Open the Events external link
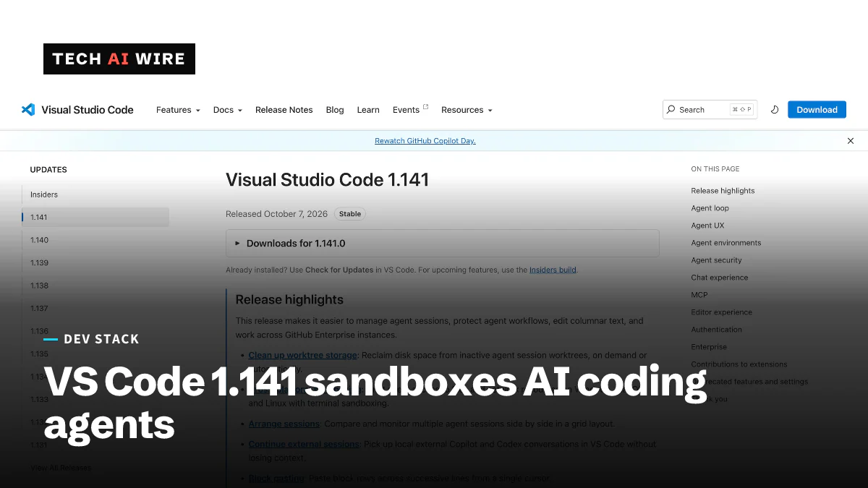Screen dimensions: 868x488 point(410,110)
